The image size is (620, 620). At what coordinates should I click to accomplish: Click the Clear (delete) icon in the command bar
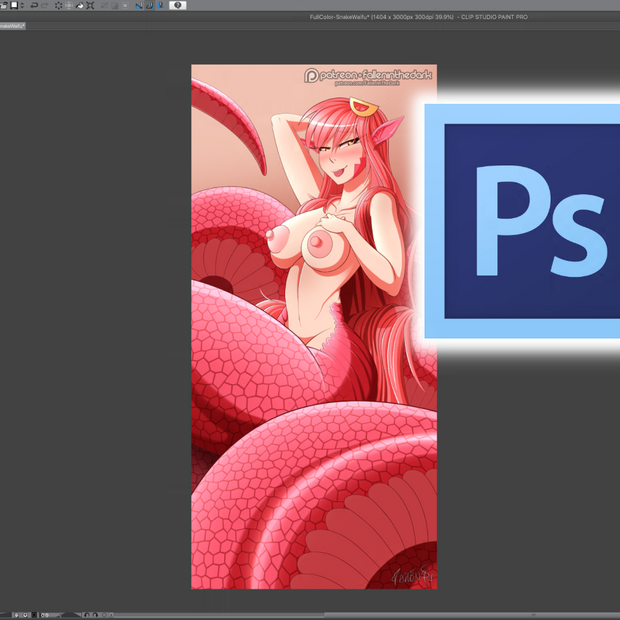[x=57, y=5]
